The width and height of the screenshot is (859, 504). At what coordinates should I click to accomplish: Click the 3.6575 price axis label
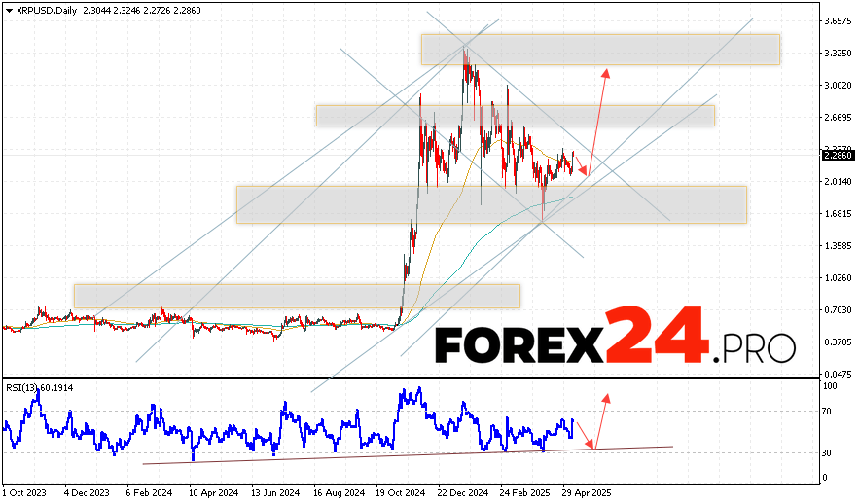[837, 20]
